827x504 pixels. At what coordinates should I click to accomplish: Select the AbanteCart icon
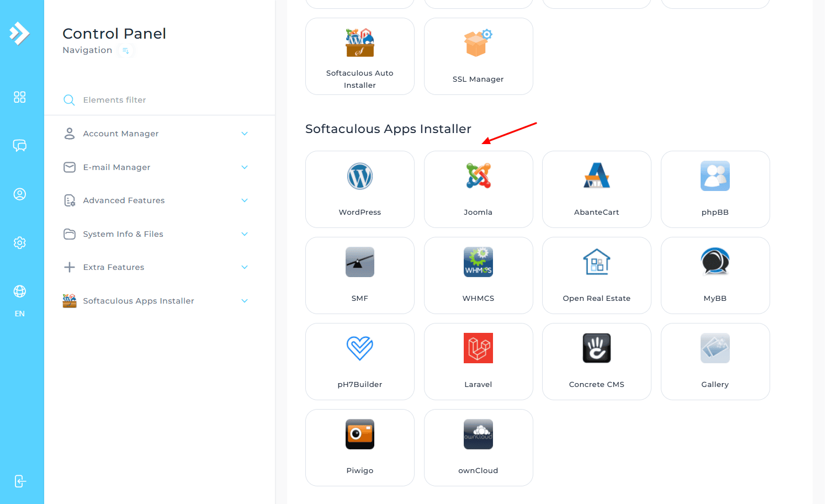tap(597, 176)
